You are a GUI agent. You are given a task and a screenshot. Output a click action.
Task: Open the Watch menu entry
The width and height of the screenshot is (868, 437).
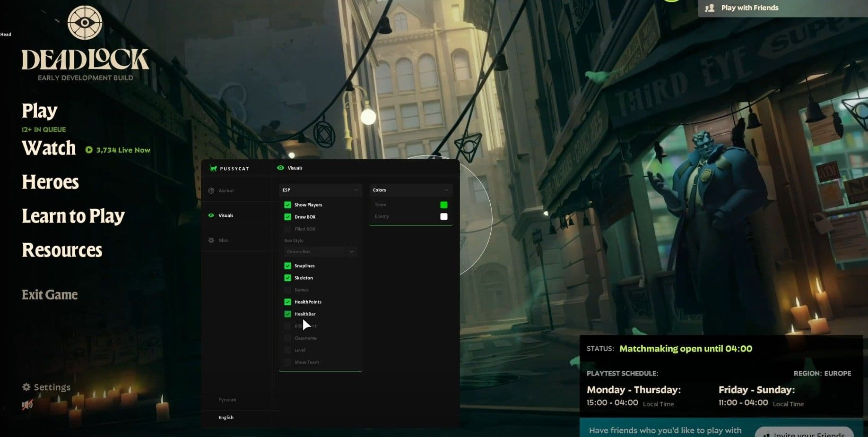coord(49,148)
